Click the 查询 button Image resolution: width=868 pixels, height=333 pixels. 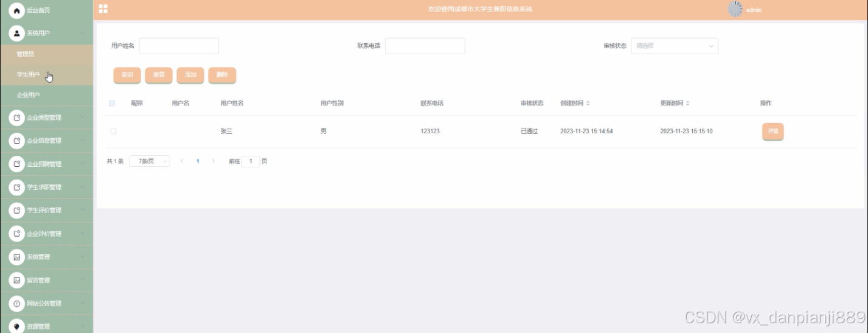pyautogui.click(x=127, y=75)
